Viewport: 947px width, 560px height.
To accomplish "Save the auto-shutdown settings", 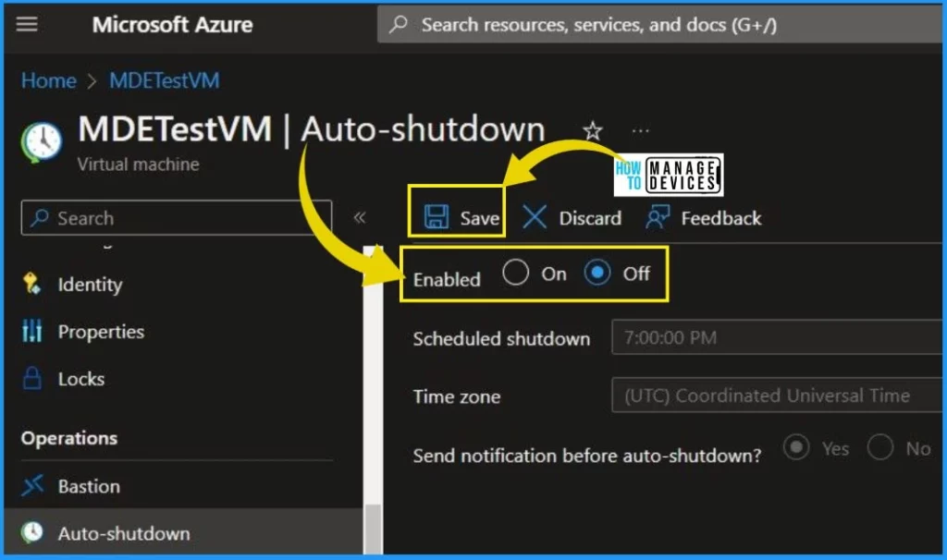I will (x=462, y=218).
